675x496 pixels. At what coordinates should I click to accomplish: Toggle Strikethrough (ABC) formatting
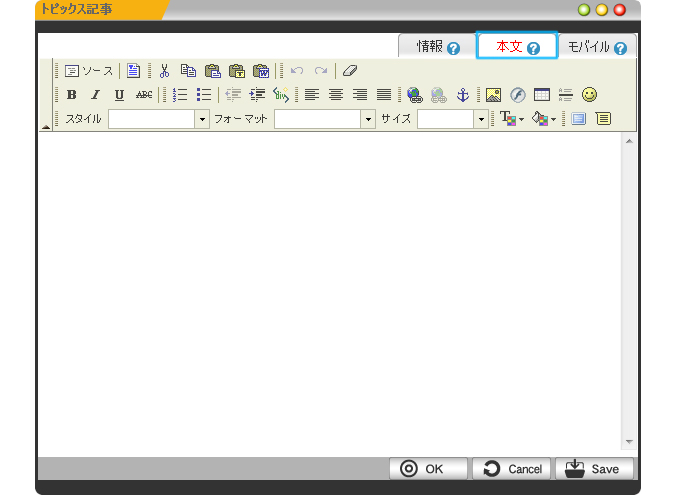144,95
